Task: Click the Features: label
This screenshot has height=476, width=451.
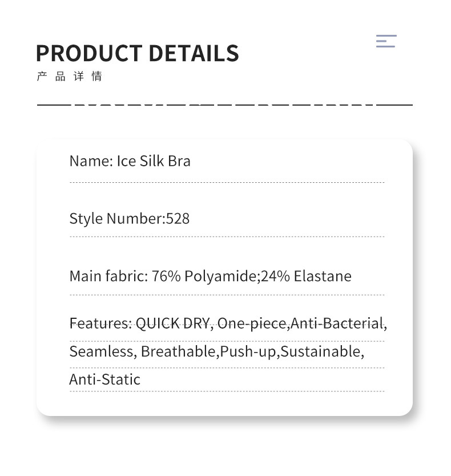Action: 100,323
